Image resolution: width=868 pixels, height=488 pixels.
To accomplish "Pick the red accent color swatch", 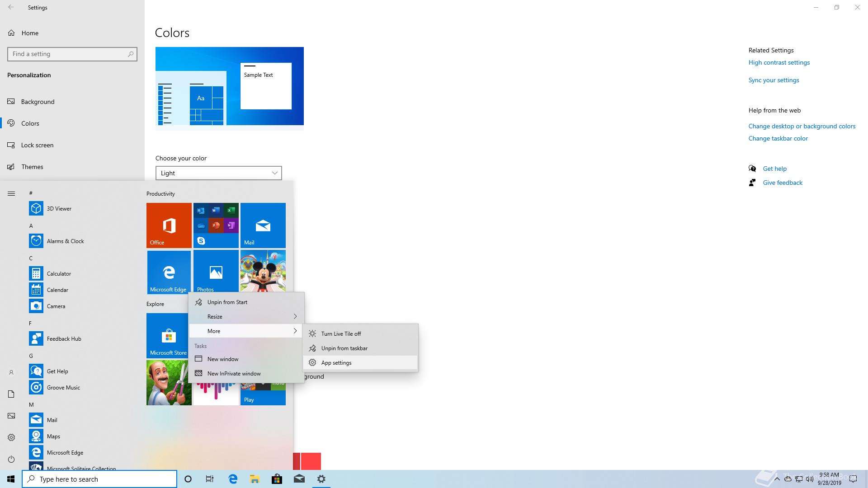I will click(311, 461).
